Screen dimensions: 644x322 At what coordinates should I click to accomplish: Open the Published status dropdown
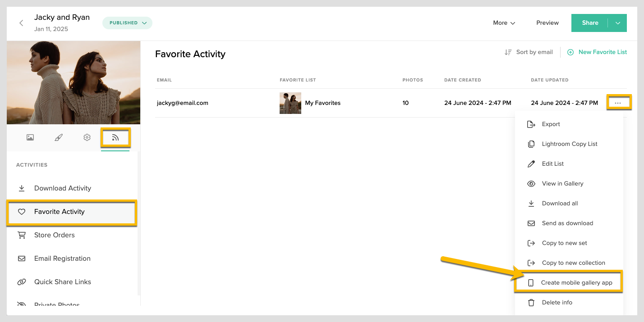[127, 22]
